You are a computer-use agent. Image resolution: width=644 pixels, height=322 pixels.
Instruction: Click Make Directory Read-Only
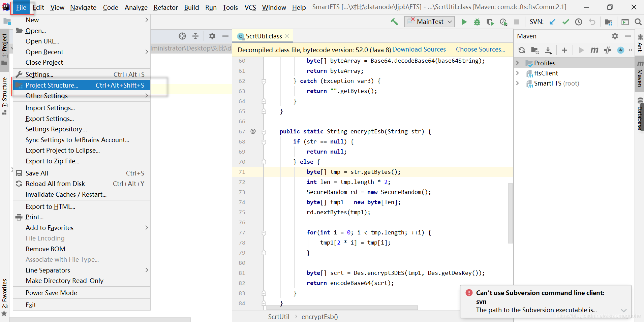82,281
